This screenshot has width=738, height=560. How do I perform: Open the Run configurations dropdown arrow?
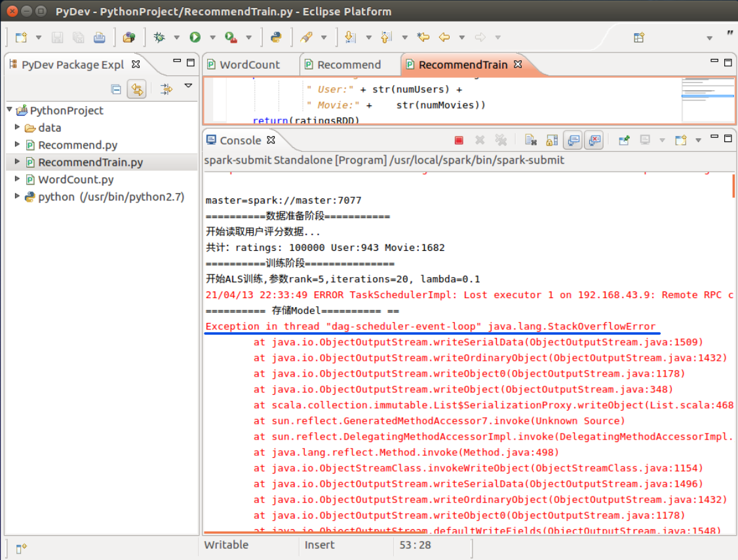212,37
